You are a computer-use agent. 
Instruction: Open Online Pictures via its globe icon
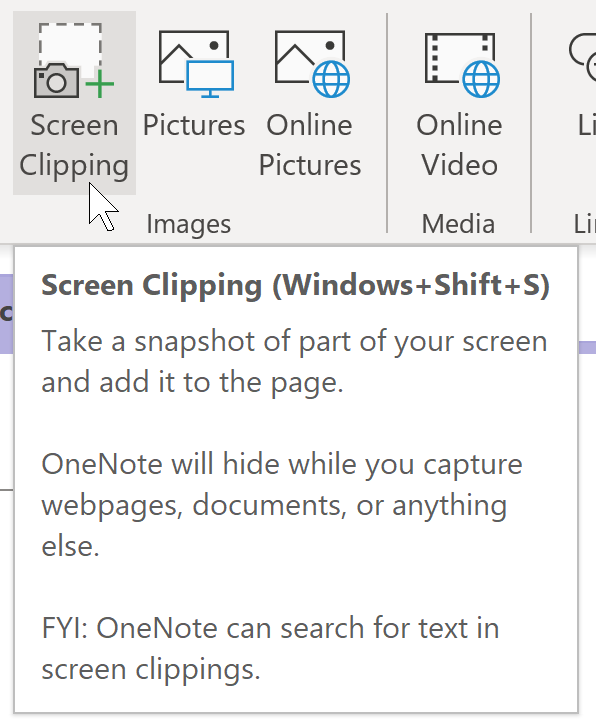312,64
